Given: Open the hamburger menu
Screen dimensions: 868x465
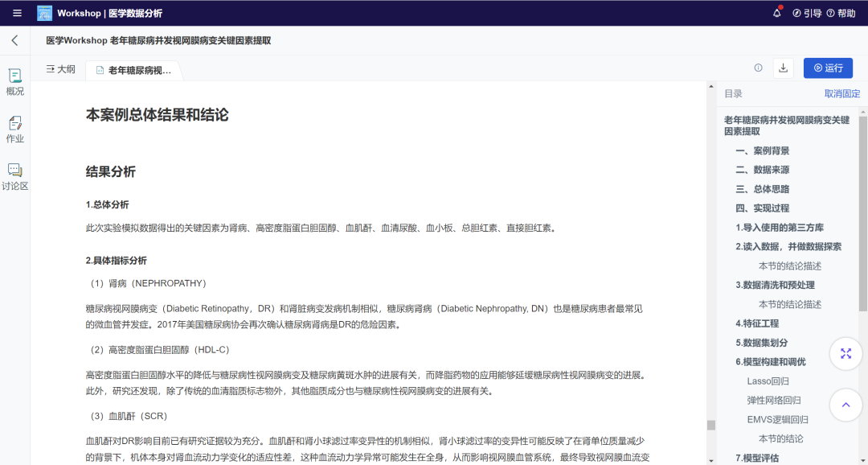Looking at the screenshot, I should click(x=17, y=13).
